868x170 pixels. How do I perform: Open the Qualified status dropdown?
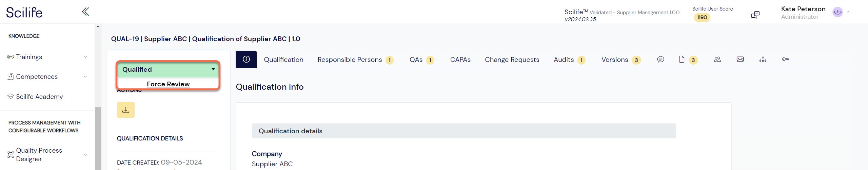click(168, 69)
